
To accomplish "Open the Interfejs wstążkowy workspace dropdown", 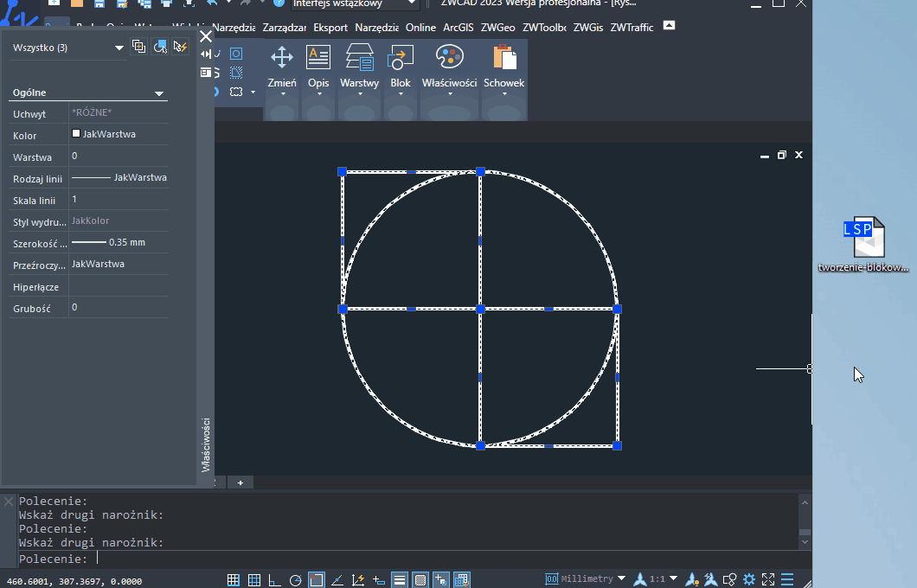I will (355, 3).
